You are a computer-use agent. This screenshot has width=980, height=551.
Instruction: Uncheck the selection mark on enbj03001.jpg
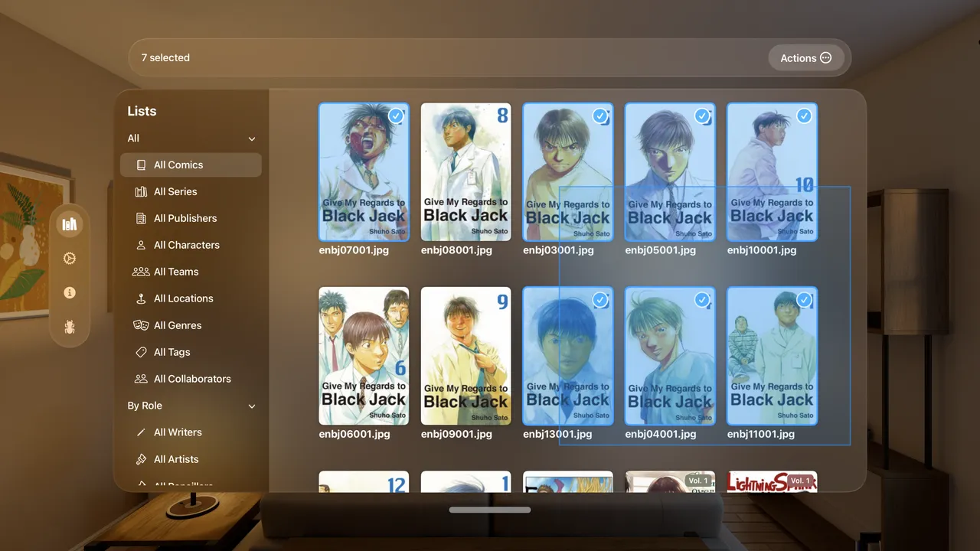(600, 116)
